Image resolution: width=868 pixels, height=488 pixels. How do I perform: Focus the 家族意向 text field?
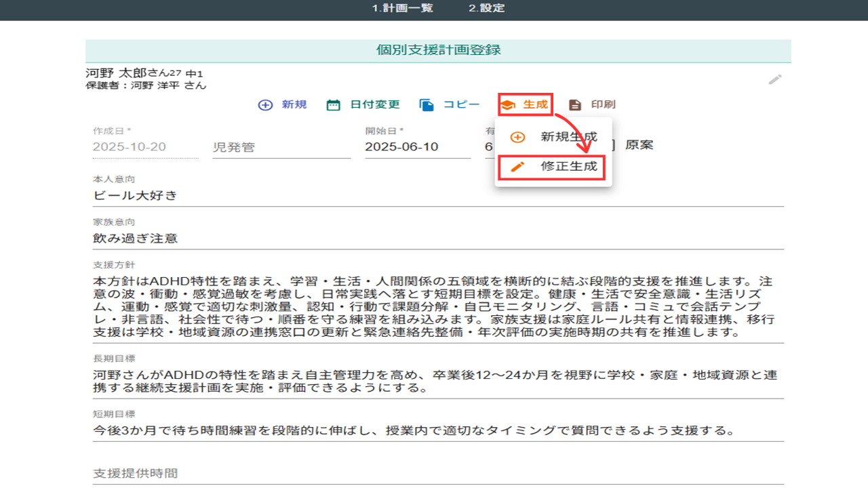tap(437, 239)
